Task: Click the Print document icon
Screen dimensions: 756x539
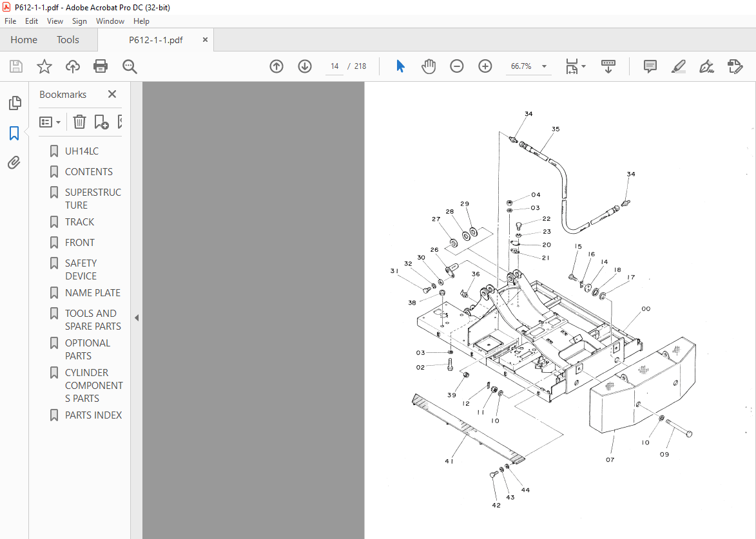Action: 101,66
